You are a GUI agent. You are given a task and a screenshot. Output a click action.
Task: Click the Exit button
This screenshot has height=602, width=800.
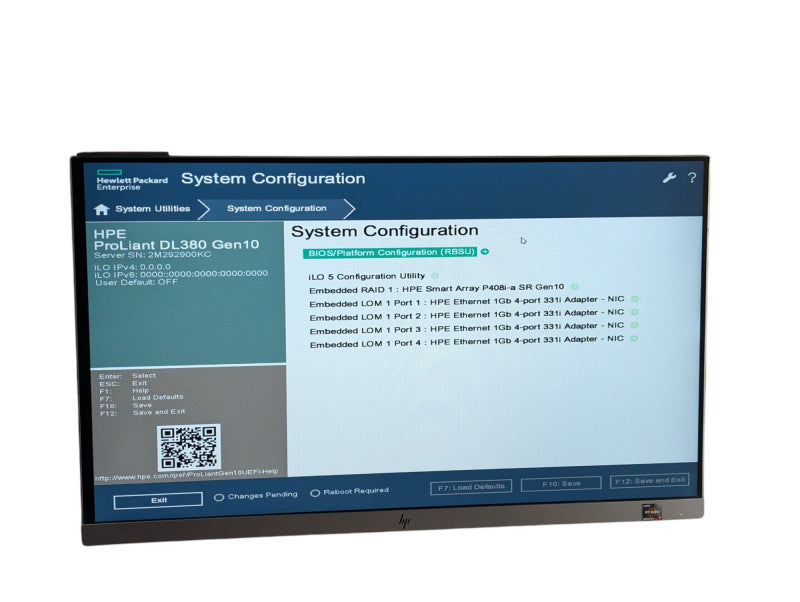pos(158,500)
